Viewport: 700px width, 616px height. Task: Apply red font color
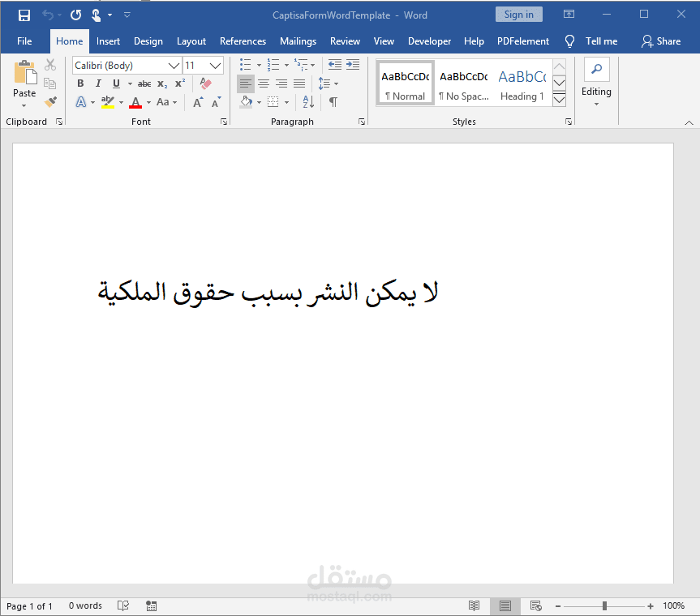click(135, 102)
